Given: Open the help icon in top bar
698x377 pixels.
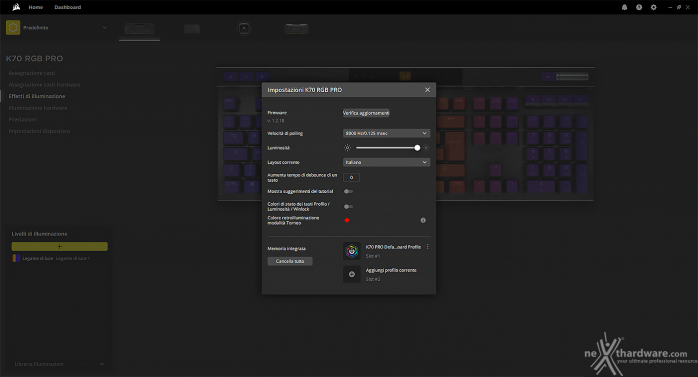Looking at the screenshot, I should click(x=639, y=7).
